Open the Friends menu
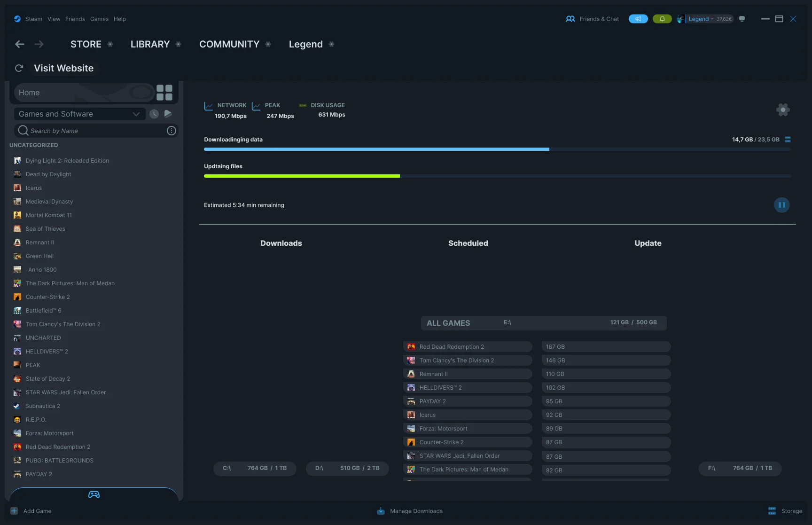The height and width of the screenshot is (525, 812). (75, 19)
